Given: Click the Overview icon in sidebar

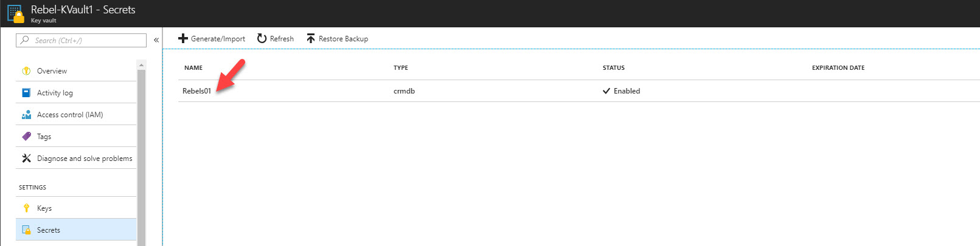Looking at the screenshot, I should tap(26, 71).
